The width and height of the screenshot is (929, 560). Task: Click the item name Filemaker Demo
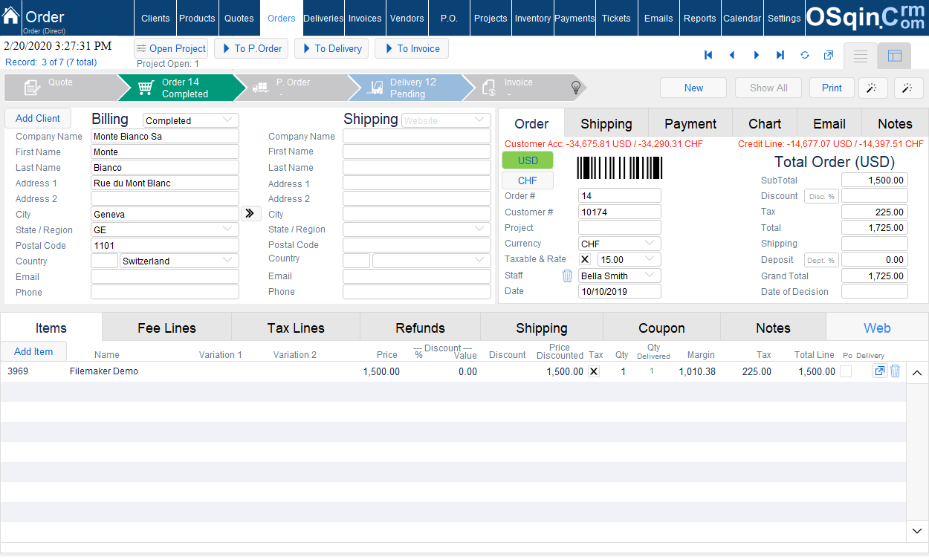click(x=104, y=371)
